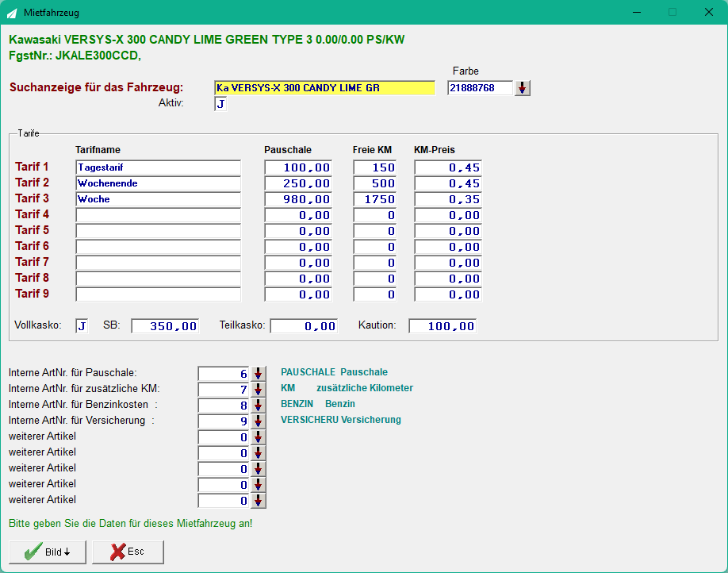Click Tarif 3 Pauschale field 980,00
Screen dimensions: 728x573
[298, 199]
